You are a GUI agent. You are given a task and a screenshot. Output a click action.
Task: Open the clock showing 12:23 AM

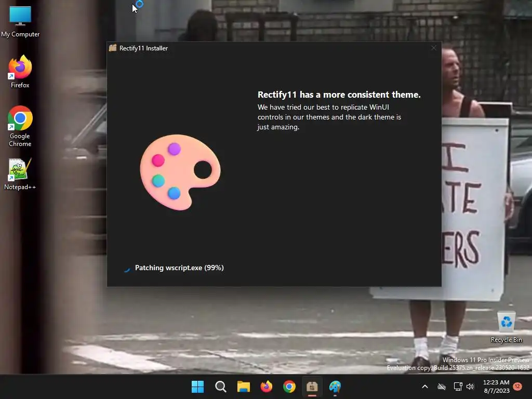(x=496, y=387)
